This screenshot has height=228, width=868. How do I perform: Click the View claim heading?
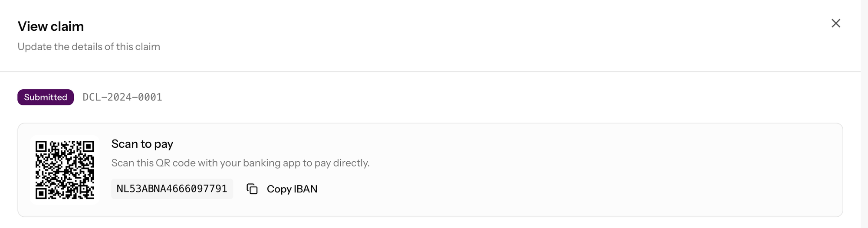[51, 26]
